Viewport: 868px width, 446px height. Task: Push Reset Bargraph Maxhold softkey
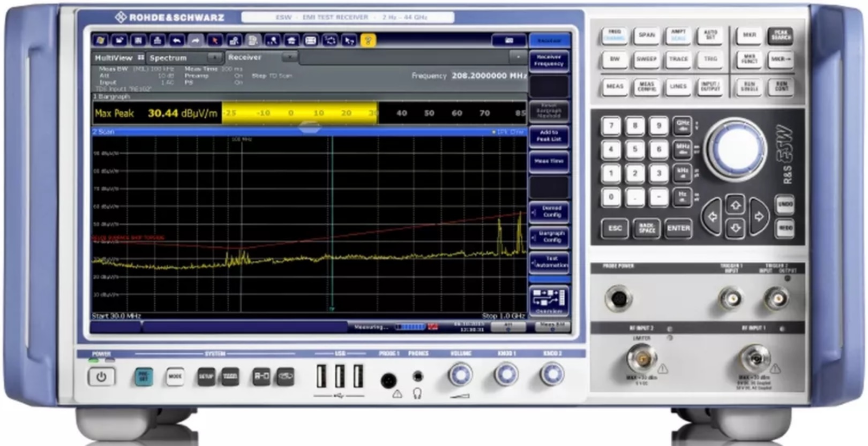click(x=549, y=111)
